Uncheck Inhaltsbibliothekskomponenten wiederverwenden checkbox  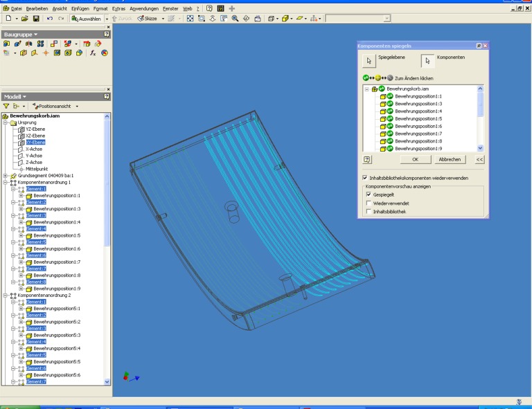tap(365, 178)
